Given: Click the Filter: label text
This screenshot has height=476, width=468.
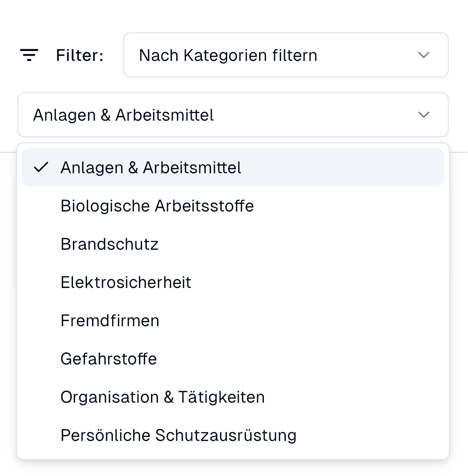Looking at the screenshot, I should (x=80, y=55).
